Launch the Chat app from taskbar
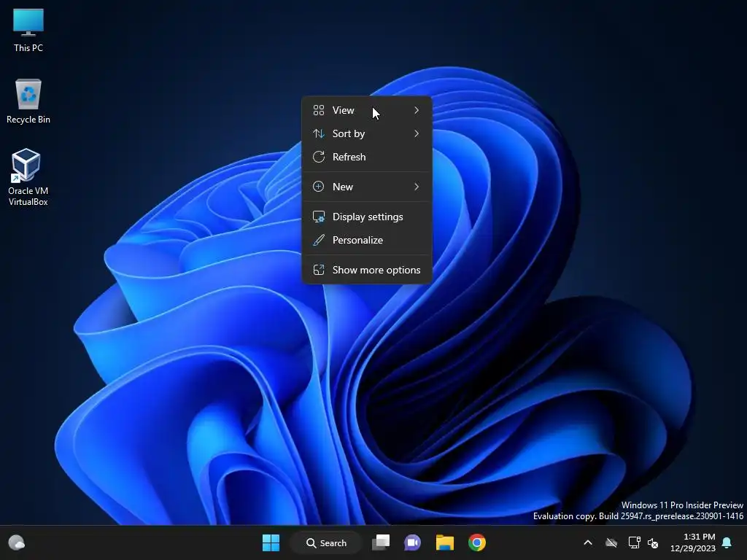The image size is (747, 560). click(x=413, y=542)
